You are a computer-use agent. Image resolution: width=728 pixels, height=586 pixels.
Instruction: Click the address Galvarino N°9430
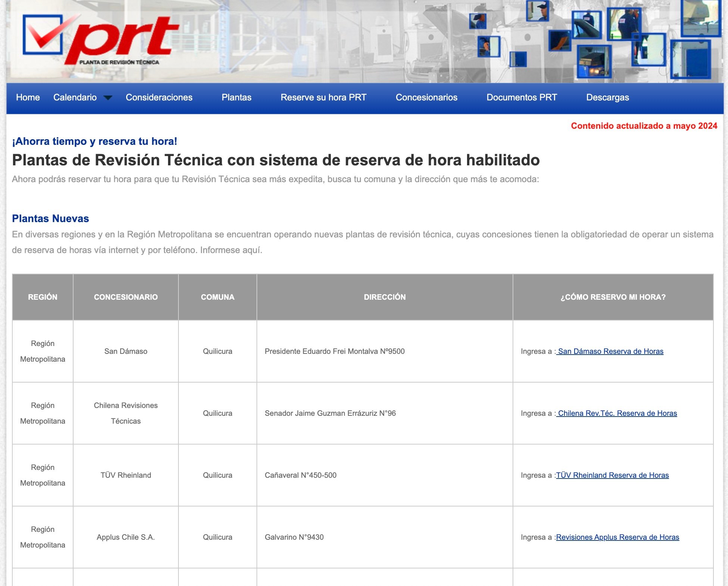294,537
